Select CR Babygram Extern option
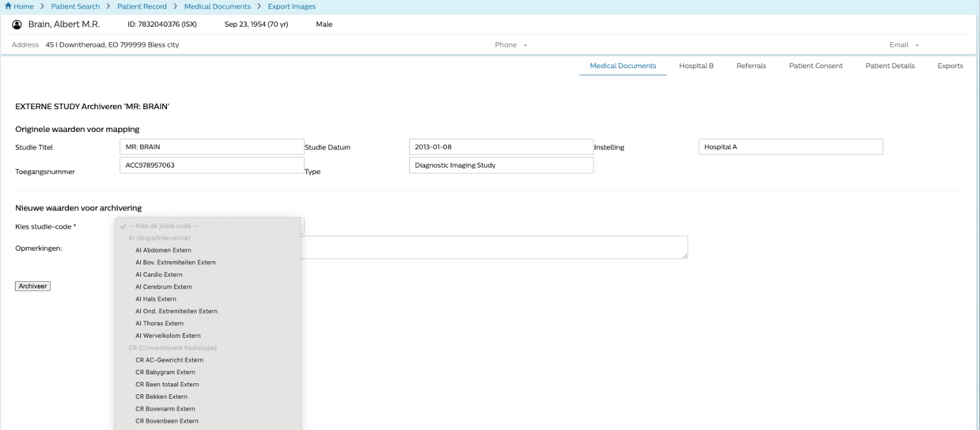This screenshot has height=430, width=980. tap(208, 372)
